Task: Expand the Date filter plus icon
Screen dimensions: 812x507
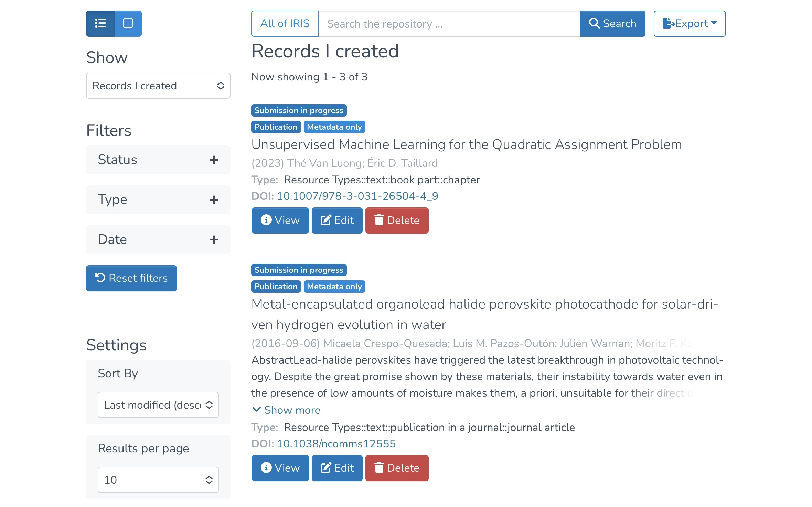Action: click(x=214, y=240)
